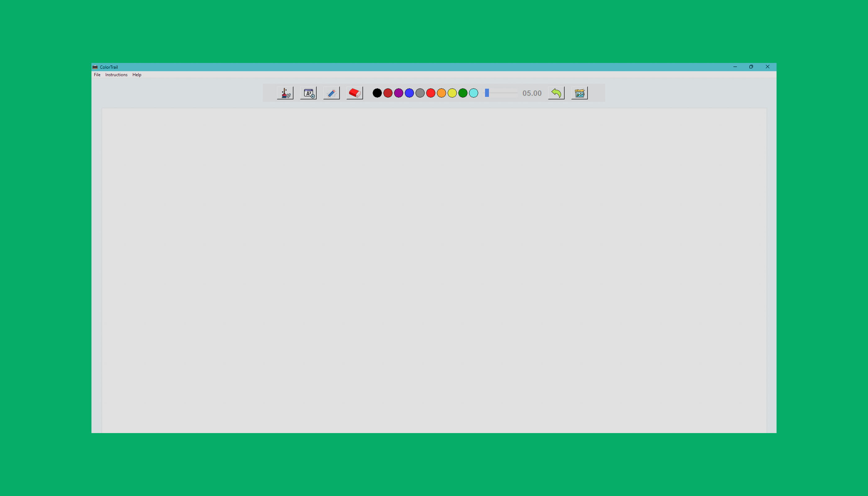
Task: Click the green undo arrow
Action: (x=556, y=93)
